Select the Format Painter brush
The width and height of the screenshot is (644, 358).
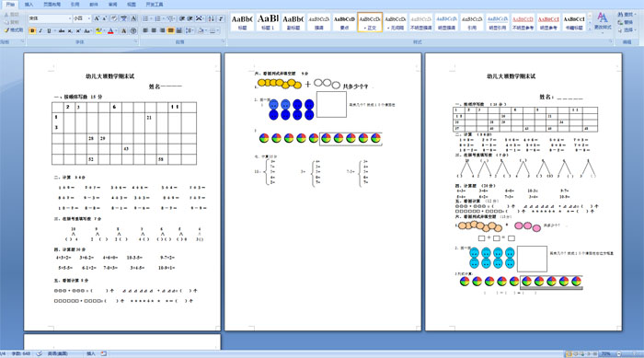point(13,30)
